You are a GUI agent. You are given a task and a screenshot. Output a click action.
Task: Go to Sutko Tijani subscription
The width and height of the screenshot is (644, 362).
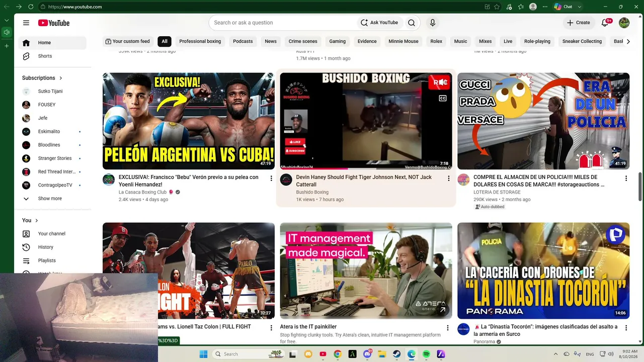point(50,92)
